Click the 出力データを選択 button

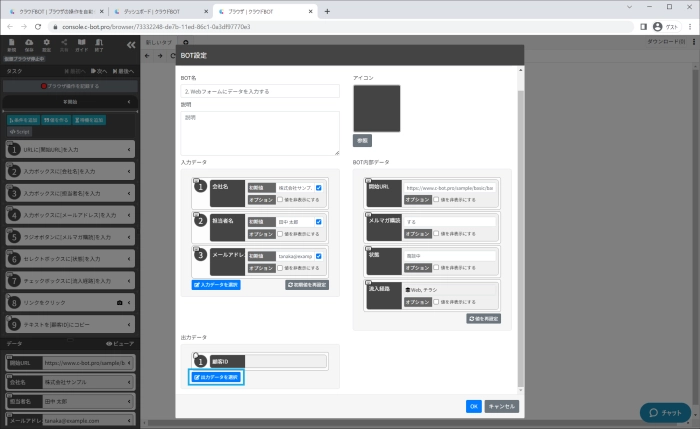pyautogui.click(x=216, y=377)
